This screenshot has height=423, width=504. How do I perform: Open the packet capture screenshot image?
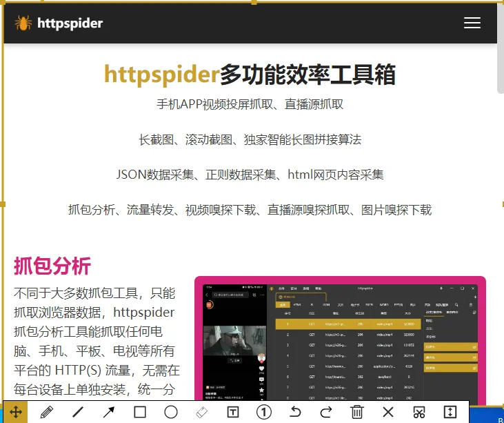click(x=340, y=340)
